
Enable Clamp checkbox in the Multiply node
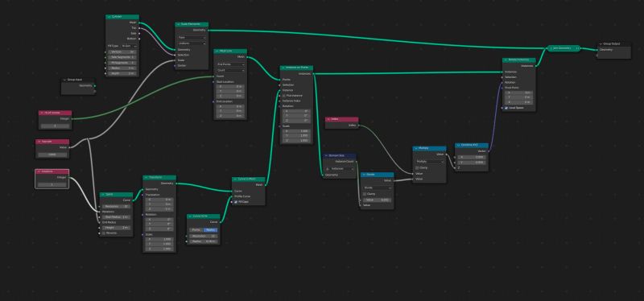417,167
